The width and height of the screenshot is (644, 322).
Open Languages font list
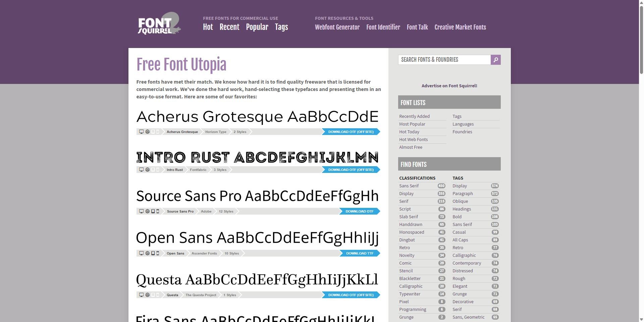click(x=463, y=124)
